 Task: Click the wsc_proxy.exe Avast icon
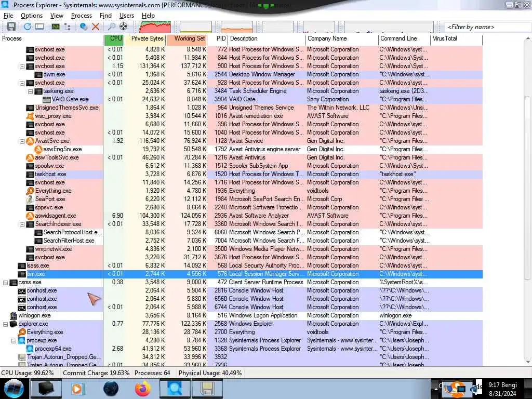[30, 116]
